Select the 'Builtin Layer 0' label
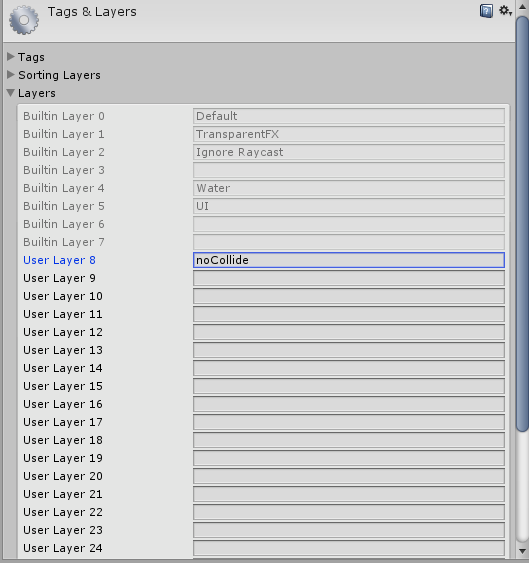This screenshot has height=563, width=529. coord(64,116)
